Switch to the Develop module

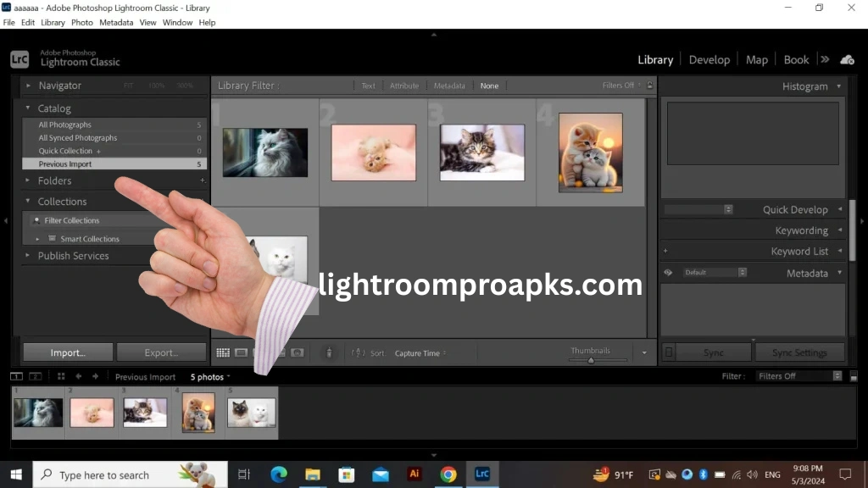pos(709,59)
